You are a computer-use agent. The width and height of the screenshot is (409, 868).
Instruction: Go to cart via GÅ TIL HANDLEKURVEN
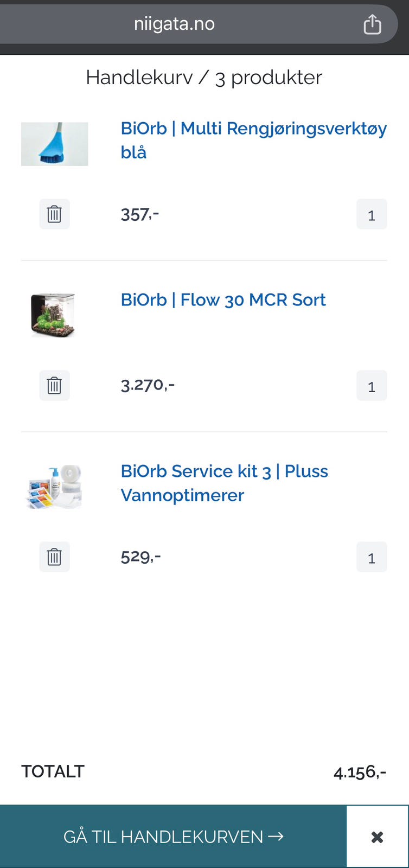173,837
